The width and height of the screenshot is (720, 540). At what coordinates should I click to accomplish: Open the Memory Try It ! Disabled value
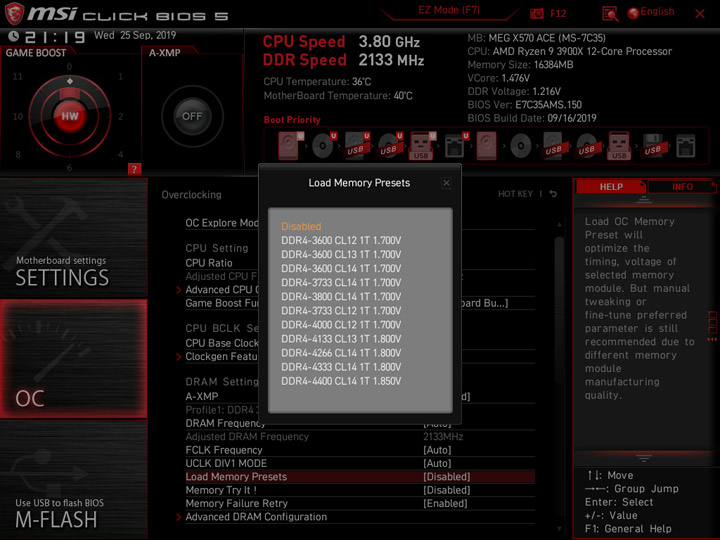tap(446, 490)
